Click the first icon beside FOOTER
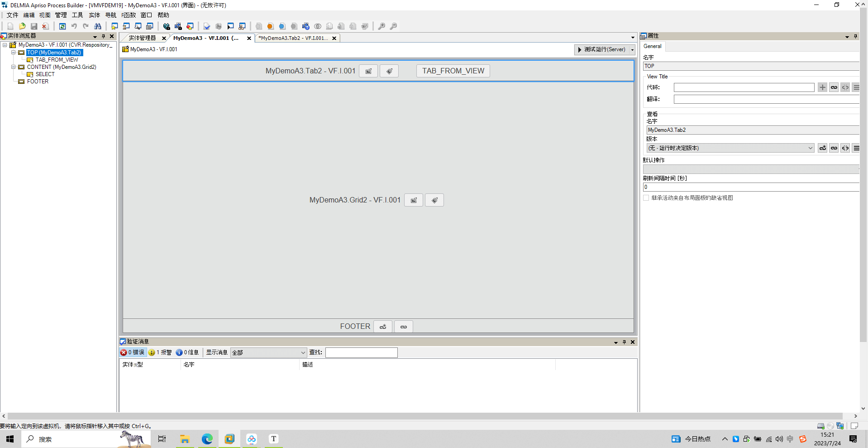The height and width of the screenshot is (448, 868). click(383, 327)
